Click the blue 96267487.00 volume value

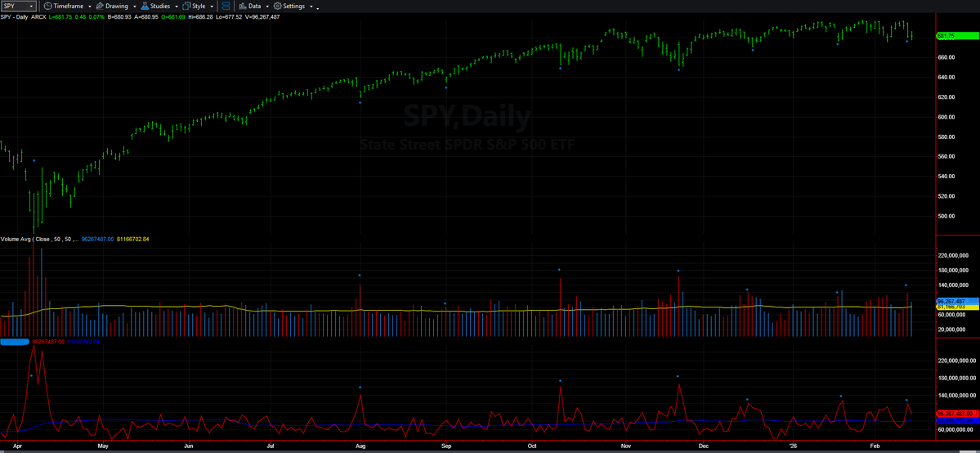click(x=97, y=239)
